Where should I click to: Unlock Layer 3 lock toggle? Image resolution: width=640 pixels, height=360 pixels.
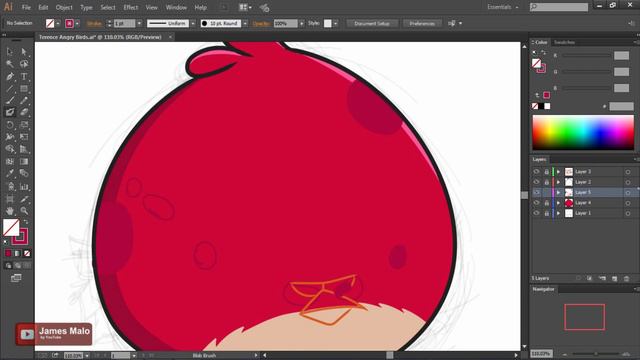[547, 172]
